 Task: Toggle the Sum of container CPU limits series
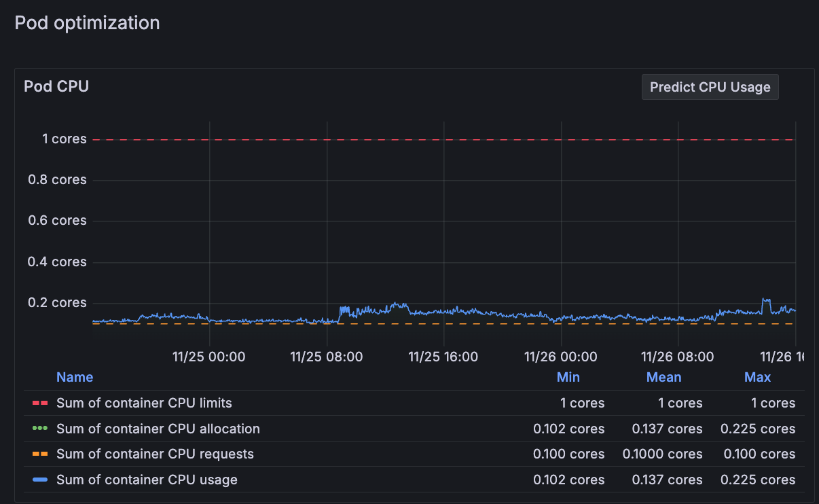[144, 403]
